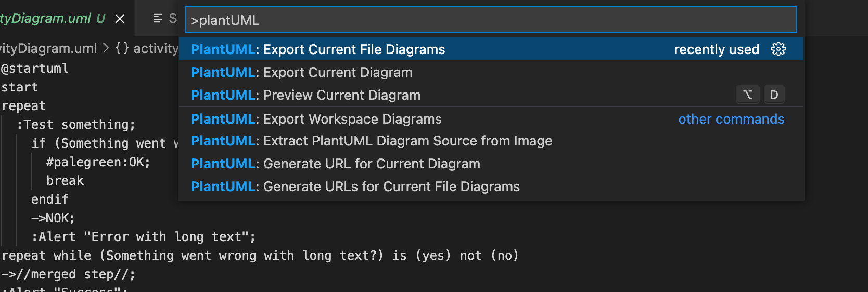Click the breadcrumb chevron separator
Screen dimensions: 868x292
106,48
